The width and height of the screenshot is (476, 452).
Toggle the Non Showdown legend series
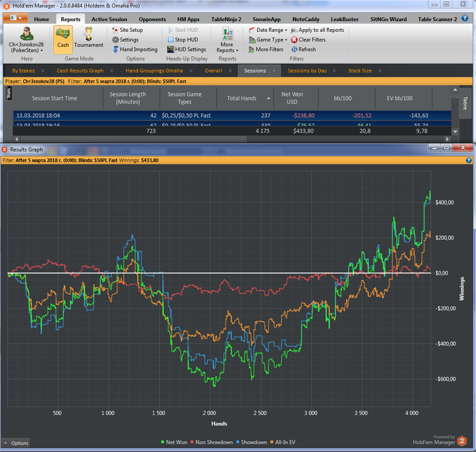[x=211, y=442]
